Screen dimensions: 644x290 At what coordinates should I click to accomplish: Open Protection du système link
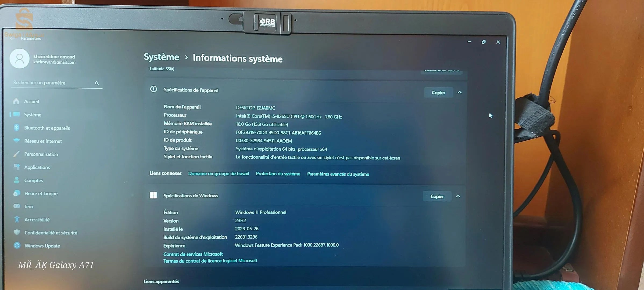(278, 174)
